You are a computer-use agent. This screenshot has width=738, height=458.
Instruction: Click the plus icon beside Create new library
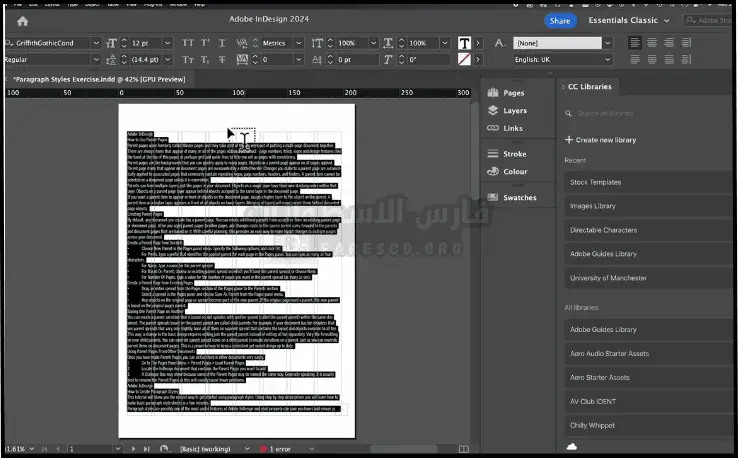569,140
